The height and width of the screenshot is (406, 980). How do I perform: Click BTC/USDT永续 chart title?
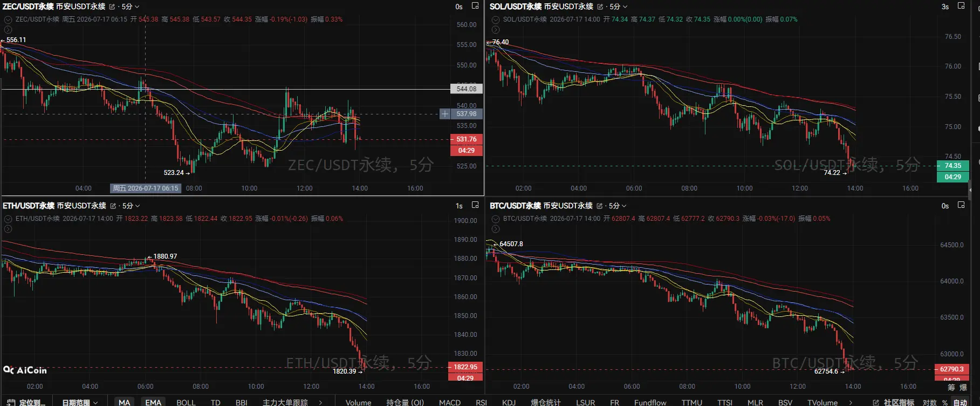(515, 206)
